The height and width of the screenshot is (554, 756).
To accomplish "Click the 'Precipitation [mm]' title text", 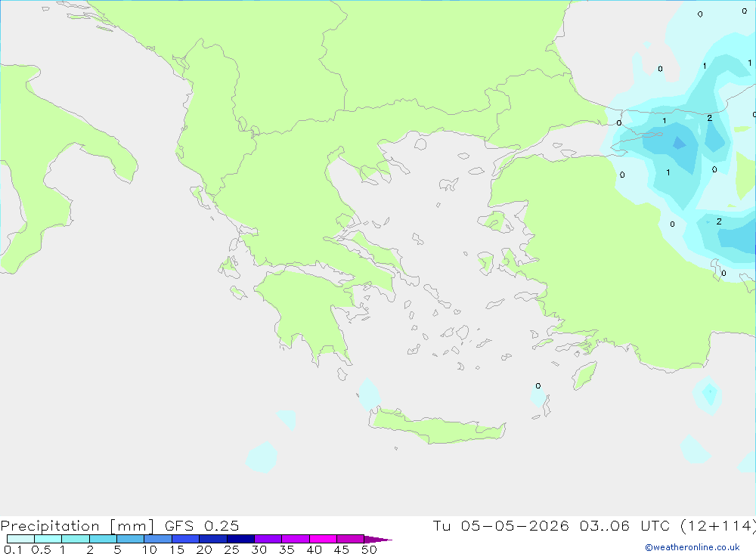I will [77, 526].
